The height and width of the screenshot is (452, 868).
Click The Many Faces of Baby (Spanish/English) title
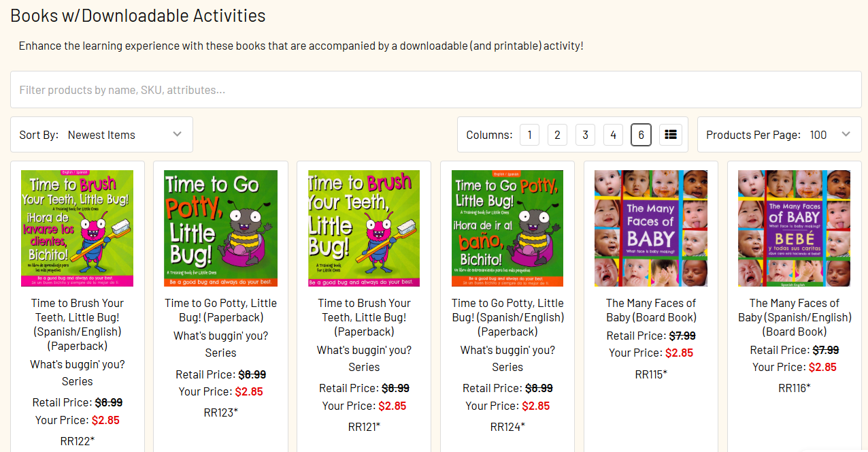point(794,317)
